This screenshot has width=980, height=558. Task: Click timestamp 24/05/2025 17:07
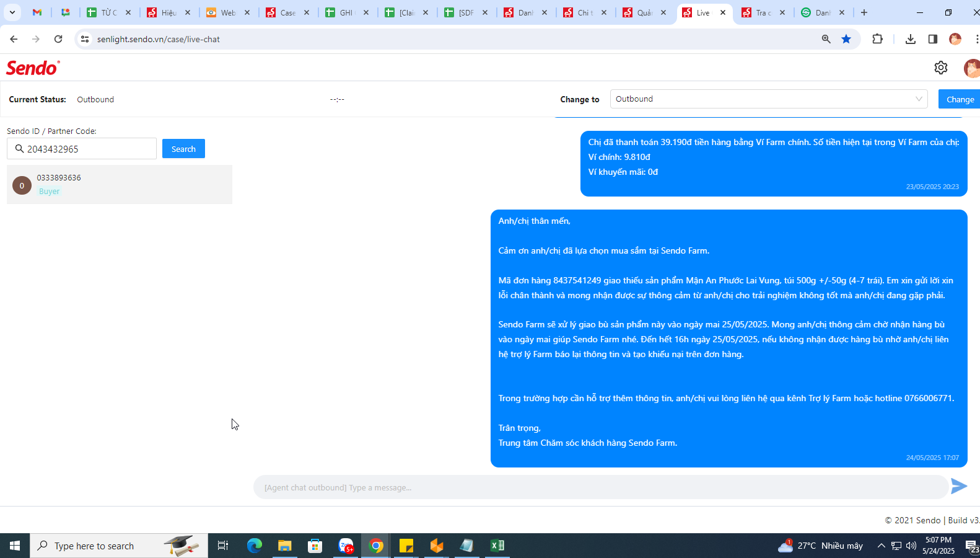[932, 458]
